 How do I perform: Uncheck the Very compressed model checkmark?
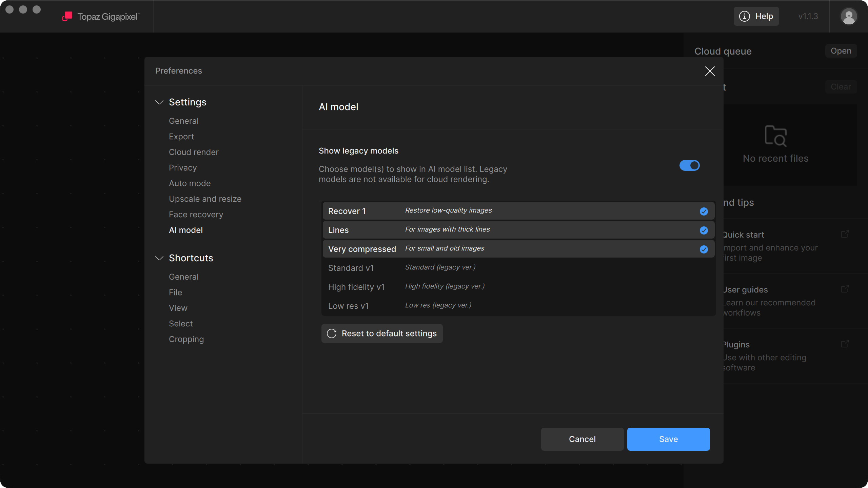coord(704,249)
